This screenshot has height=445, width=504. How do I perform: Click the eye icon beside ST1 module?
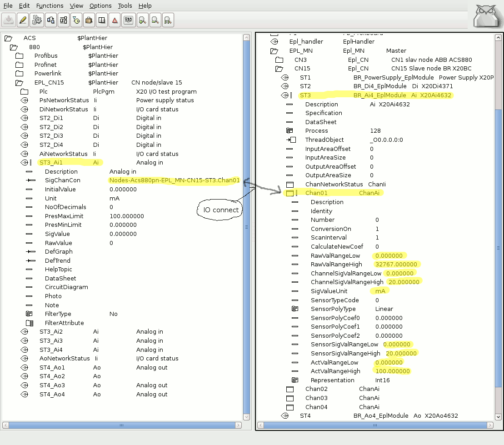coord(285,77)
